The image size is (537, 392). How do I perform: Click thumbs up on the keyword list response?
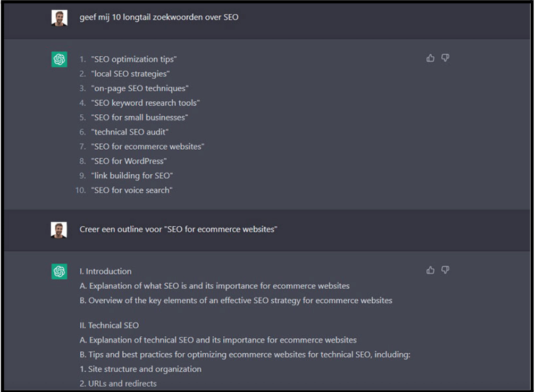(431, 58)
